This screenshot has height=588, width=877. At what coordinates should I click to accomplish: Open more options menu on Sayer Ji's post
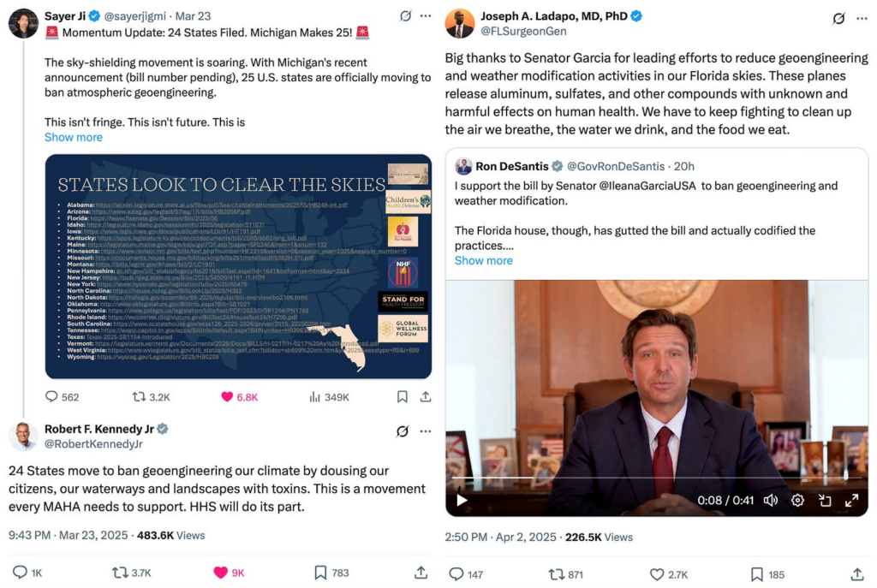point(426,15)
